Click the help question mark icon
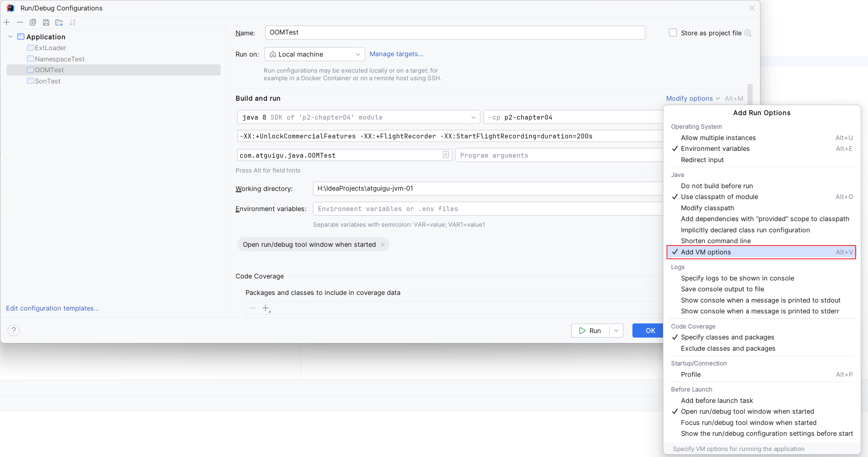Screen dimensions: 868x457 (13, 330)
